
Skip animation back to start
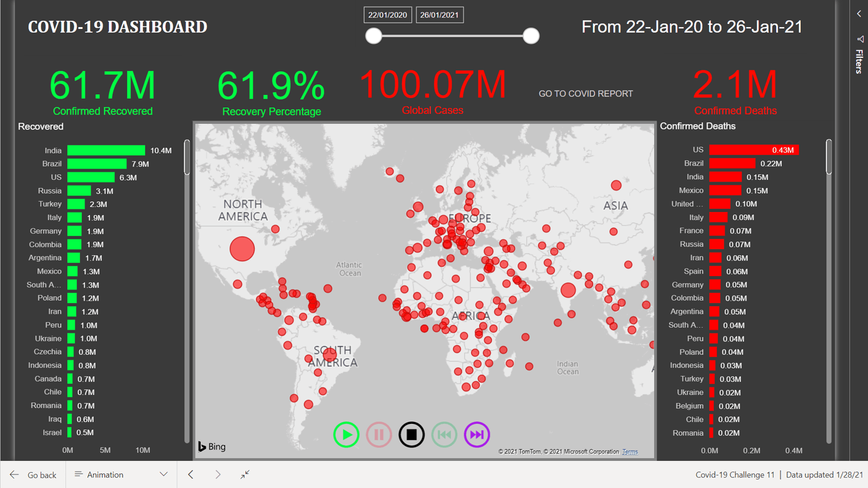click(x=444, y=435)
